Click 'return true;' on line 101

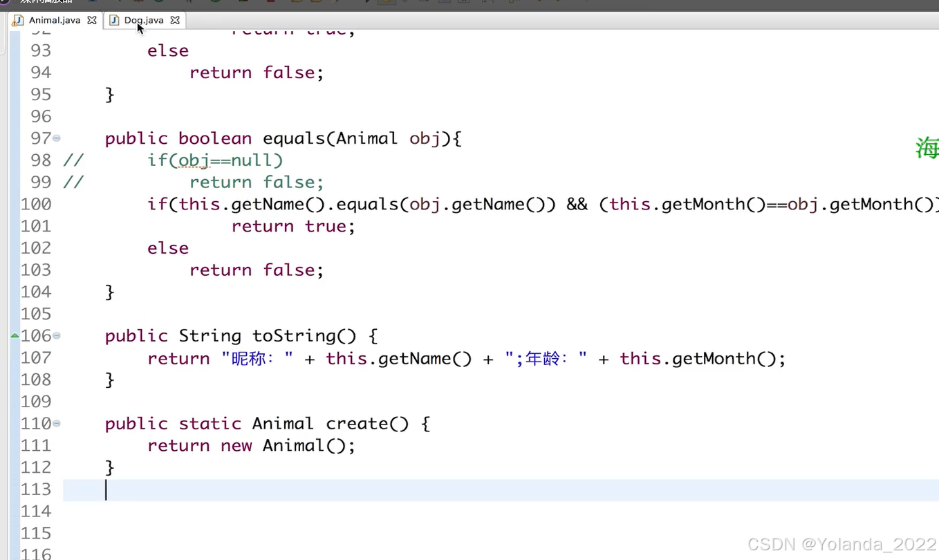pyautogui.click(x=293, y=226)
